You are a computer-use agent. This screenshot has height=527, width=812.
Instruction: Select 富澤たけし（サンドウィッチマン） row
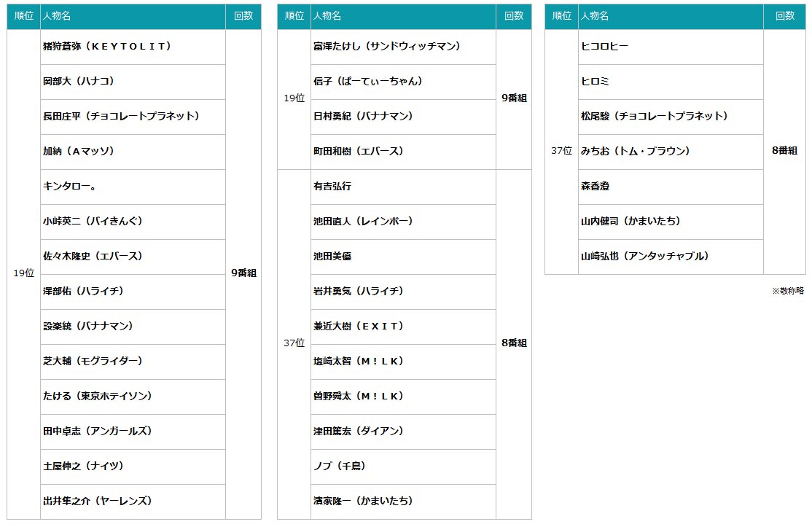[x=387, y=47]
